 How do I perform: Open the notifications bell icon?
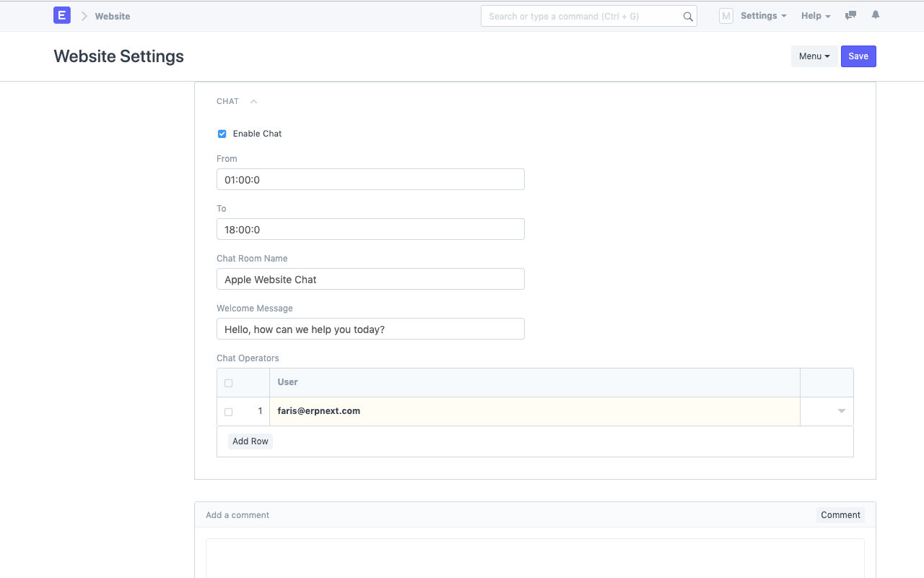875,15
